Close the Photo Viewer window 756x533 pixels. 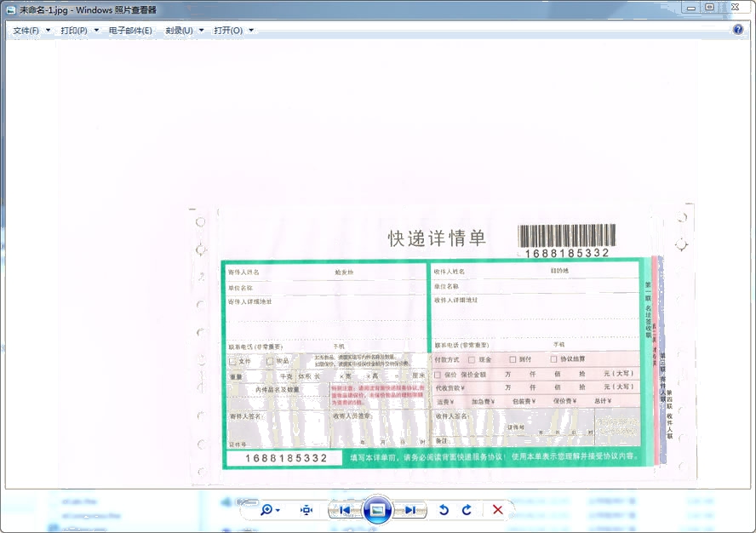tap(735, 8)
